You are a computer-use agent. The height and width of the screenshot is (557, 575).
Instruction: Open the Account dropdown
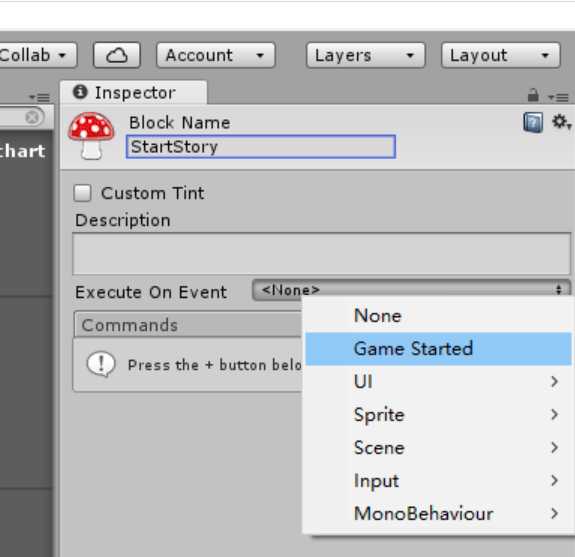tap(216, 55)
